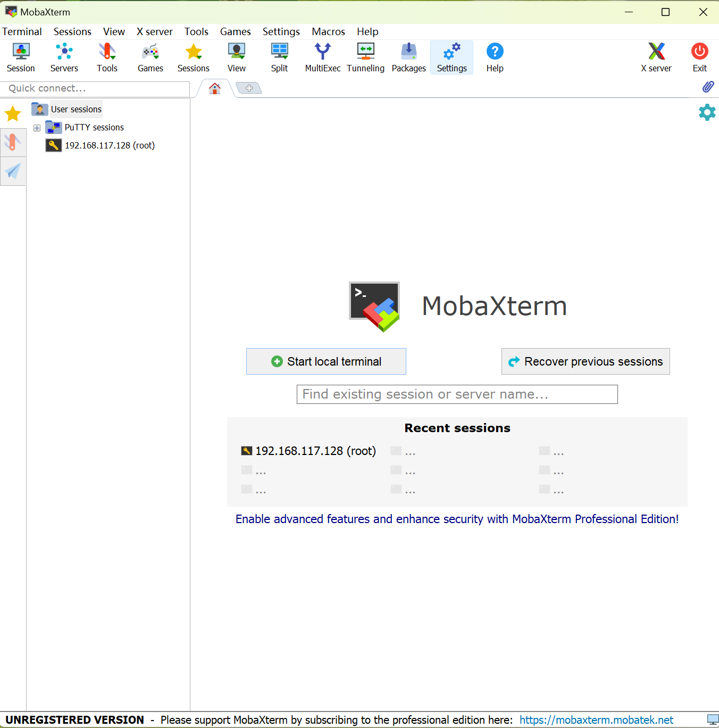Switch to the Home tab
Screen dimensions: 719x728
click(215, 88)
